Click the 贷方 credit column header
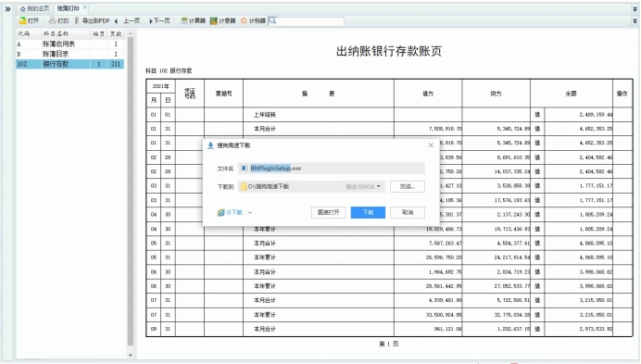Viewport: 641px width, 364px height. click(496, 94)
